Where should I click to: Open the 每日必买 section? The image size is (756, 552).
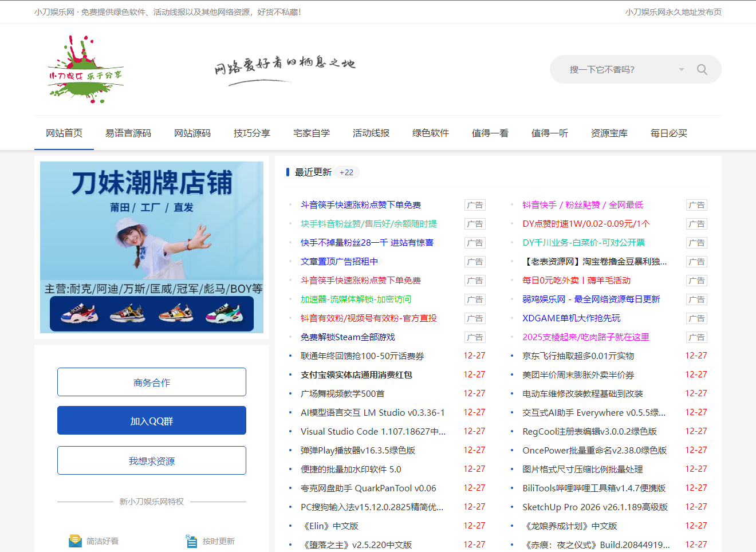[x=668, y=133]
